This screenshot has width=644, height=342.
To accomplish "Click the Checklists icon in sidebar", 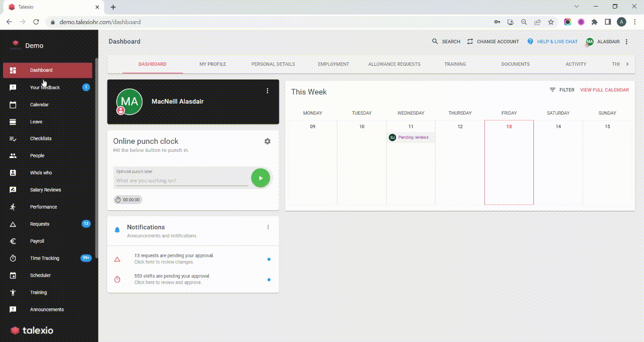I will click(13, 139).
